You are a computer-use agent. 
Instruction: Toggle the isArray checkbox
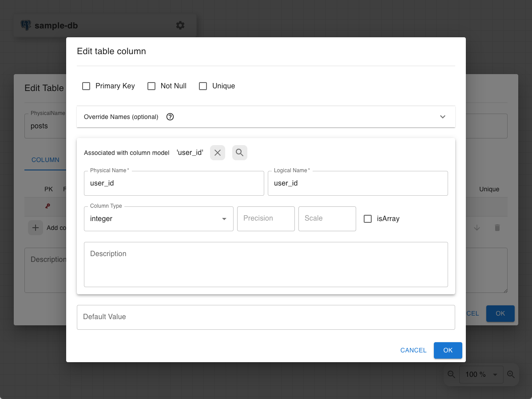coord(367,219)
